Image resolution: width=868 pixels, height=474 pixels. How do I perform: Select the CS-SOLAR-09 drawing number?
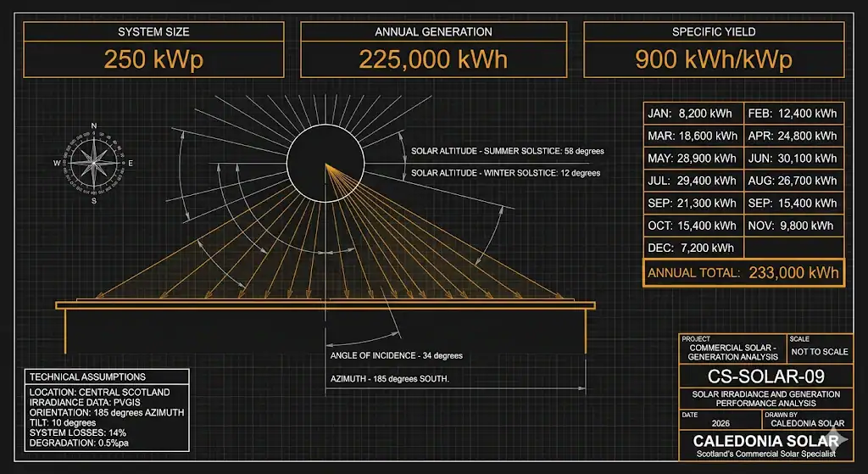(x=766, y=376)
